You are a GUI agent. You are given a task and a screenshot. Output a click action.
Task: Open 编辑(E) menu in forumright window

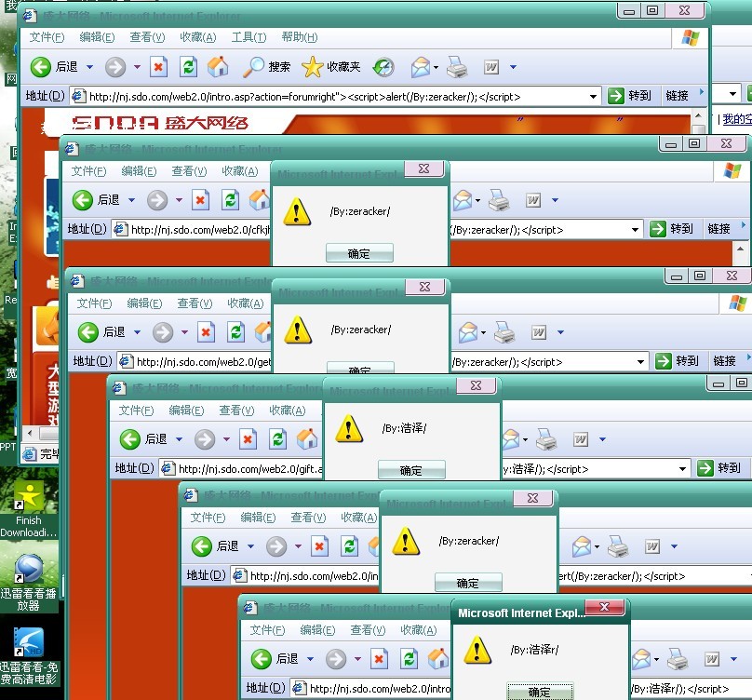(97, 37)
